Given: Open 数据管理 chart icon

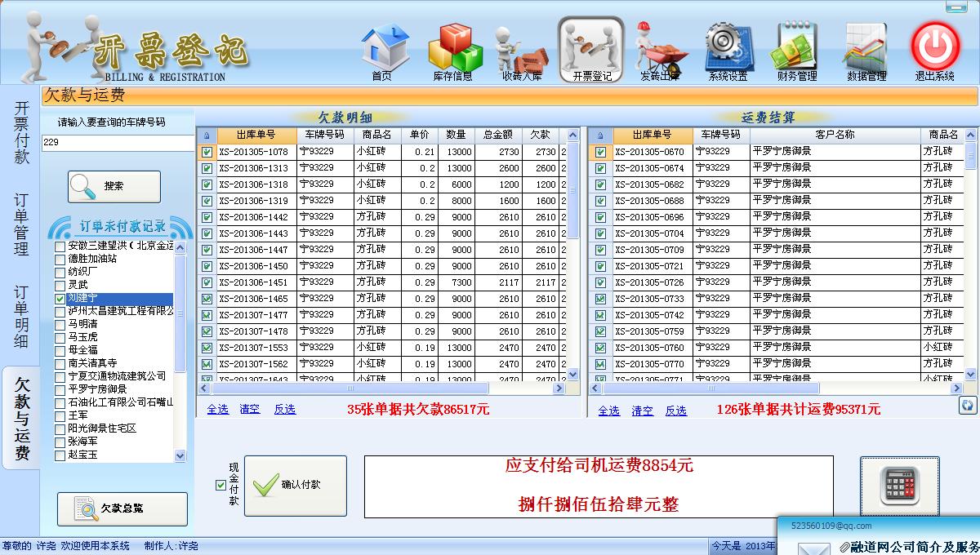Looking at the screenshot, I should 866,49.
